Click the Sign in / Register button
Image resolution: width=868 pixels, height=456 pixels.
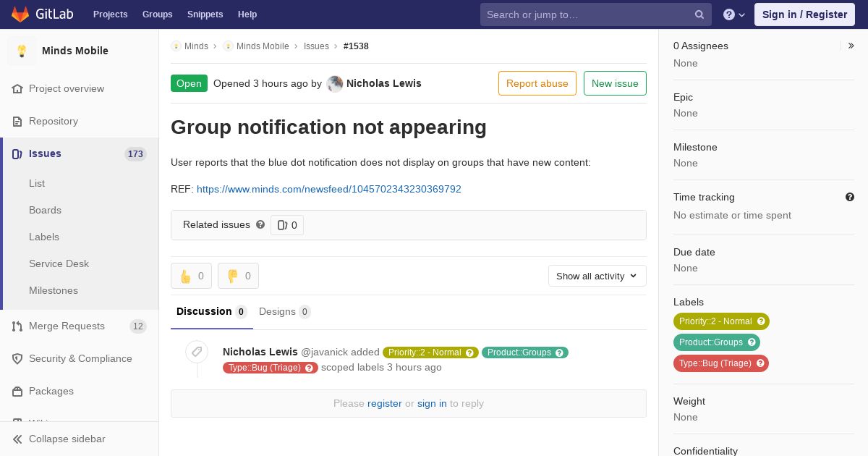(x=804, y=14)
